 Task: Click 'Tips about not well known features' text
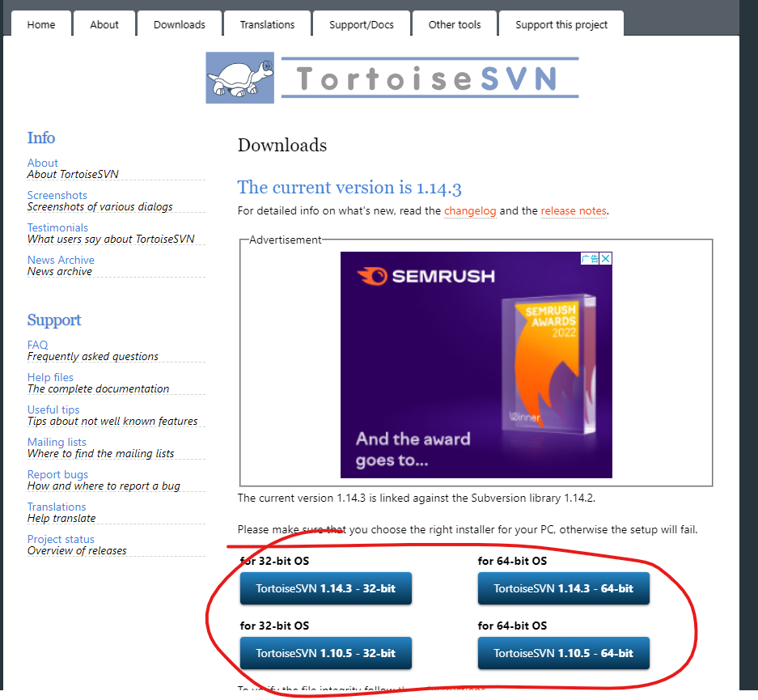[x=112, y=422]
